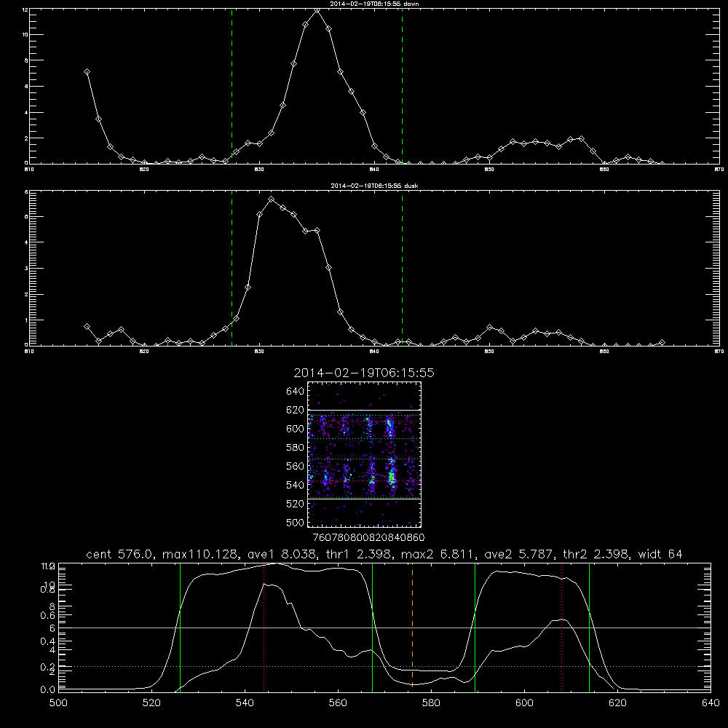Click 'thr2 2.398' in the statistics line
The height and width of the screenshot is (728, 728).
596,554
